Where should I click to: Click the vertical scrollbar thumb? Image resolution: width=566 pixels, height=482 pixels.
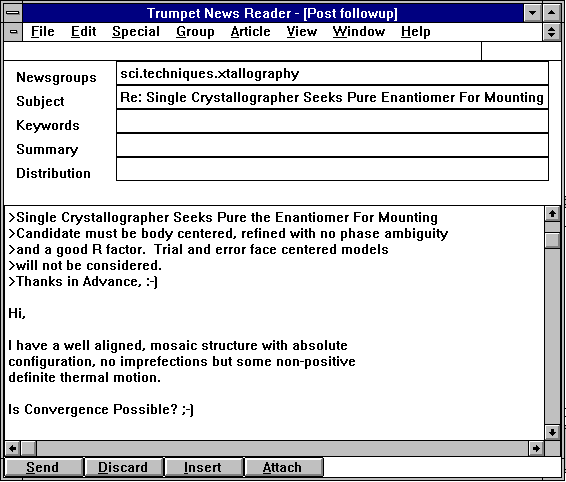point(552,240)
